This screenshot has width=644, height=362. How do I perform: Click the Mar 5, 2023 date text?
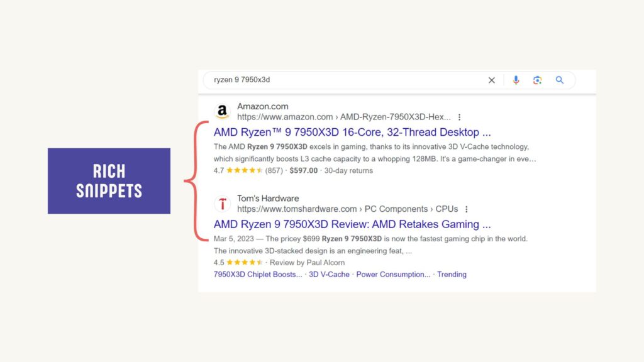pos(234,238)
